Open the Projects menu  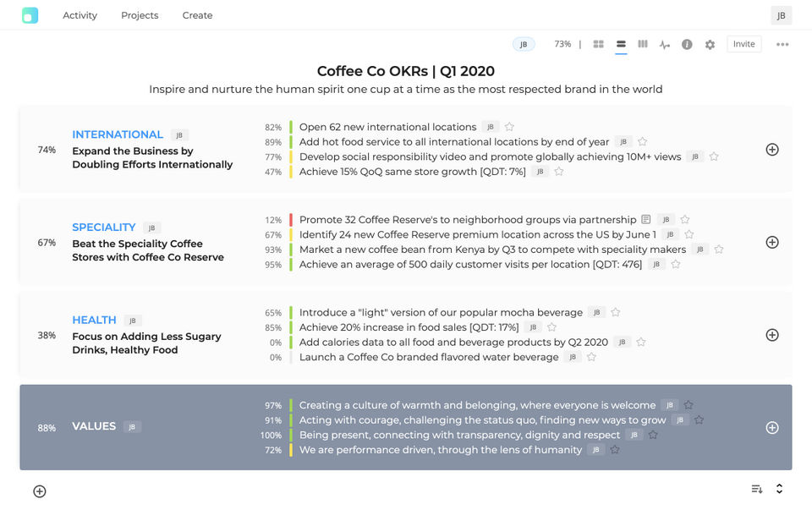(140, 15)
